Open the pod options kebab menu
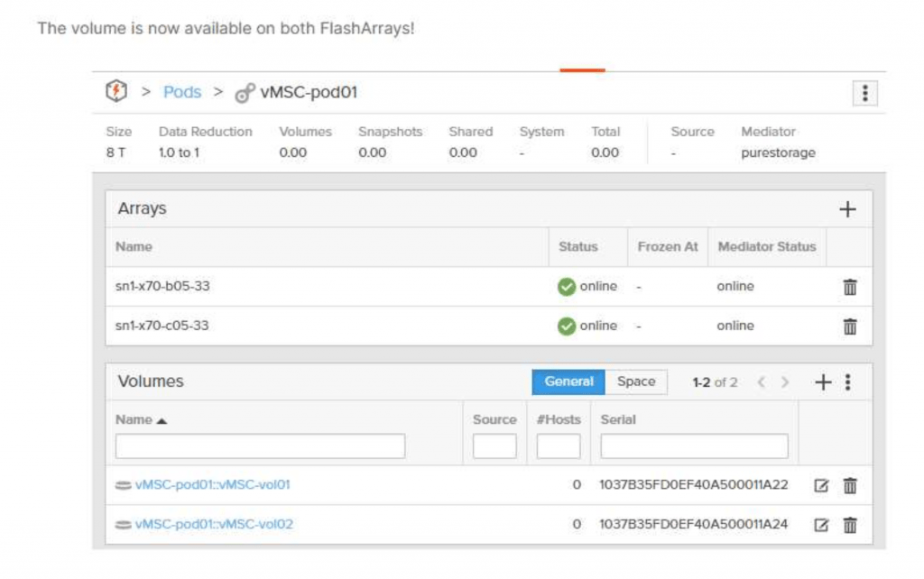 [x=864, y=93]
